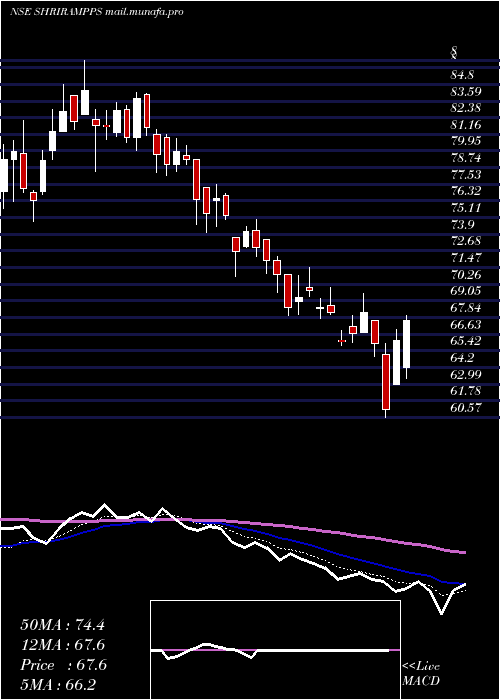
Task: Click the 73.9 price axis label
Action: 462,225
